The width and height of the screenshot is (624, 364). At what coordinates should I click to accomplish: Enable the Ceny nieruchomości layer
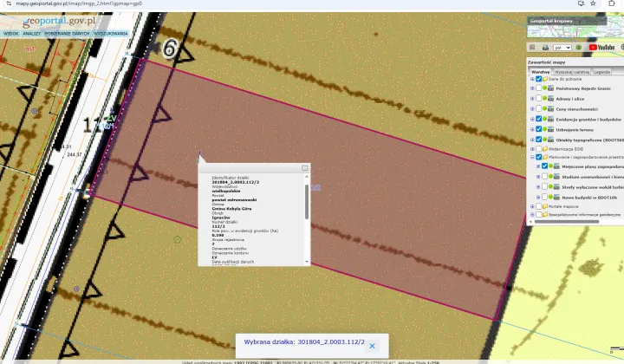538,109
